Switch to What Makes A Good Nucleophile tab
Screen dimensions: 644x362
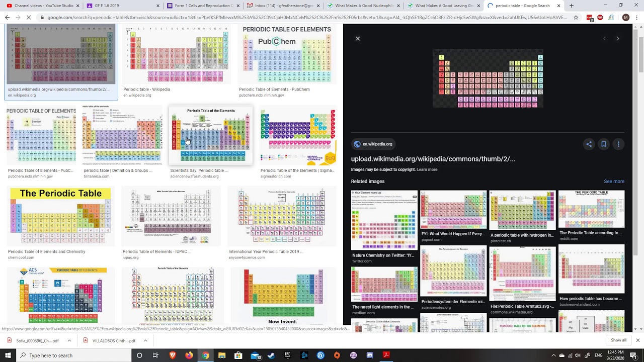click(362, 6)
